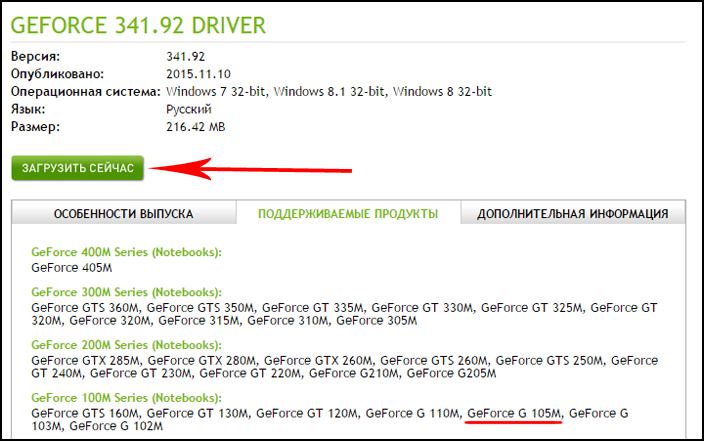The height and width of the screenshot is (441, 704).
Task: Select the GeForce 405M entry
Action: (72, 268)
